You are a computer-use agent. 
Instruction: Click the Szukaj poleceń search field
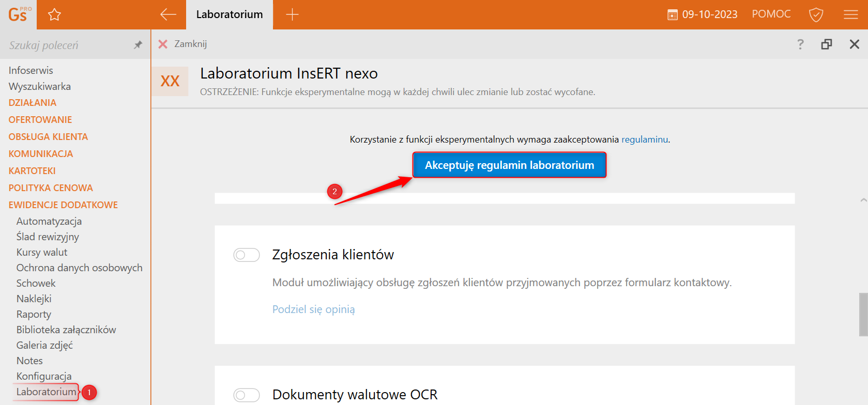coord(67,45)
